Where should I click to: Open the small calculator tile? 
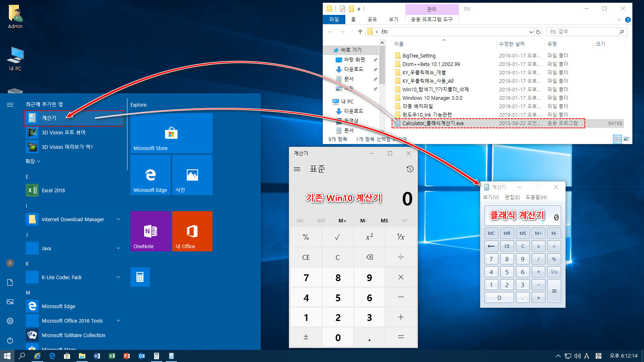tap(140, 277)
